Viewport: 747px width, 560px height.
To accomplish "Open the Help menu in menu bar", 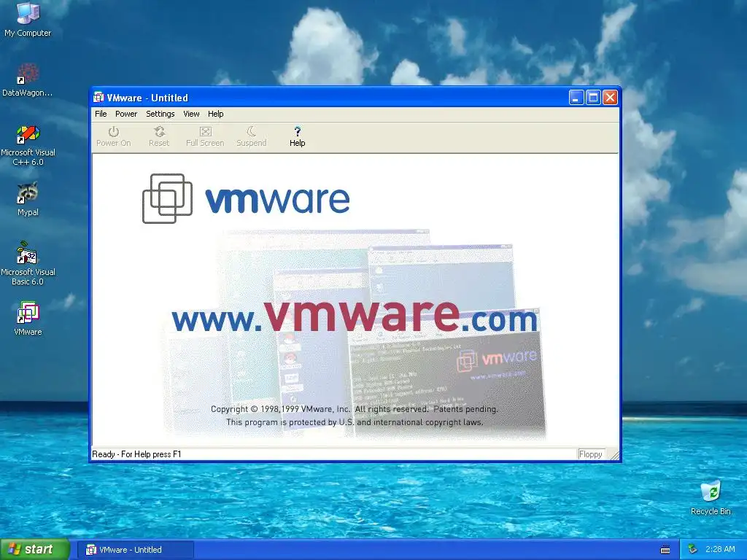I will pos(215,114).
